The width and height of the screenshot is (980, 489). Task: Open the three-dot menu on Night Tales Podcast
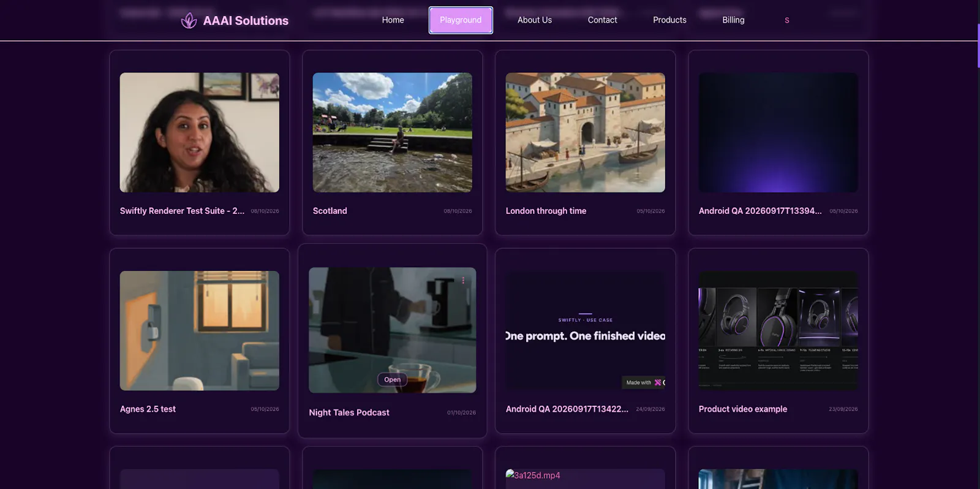pyautogui.click(x=463, y=280)
